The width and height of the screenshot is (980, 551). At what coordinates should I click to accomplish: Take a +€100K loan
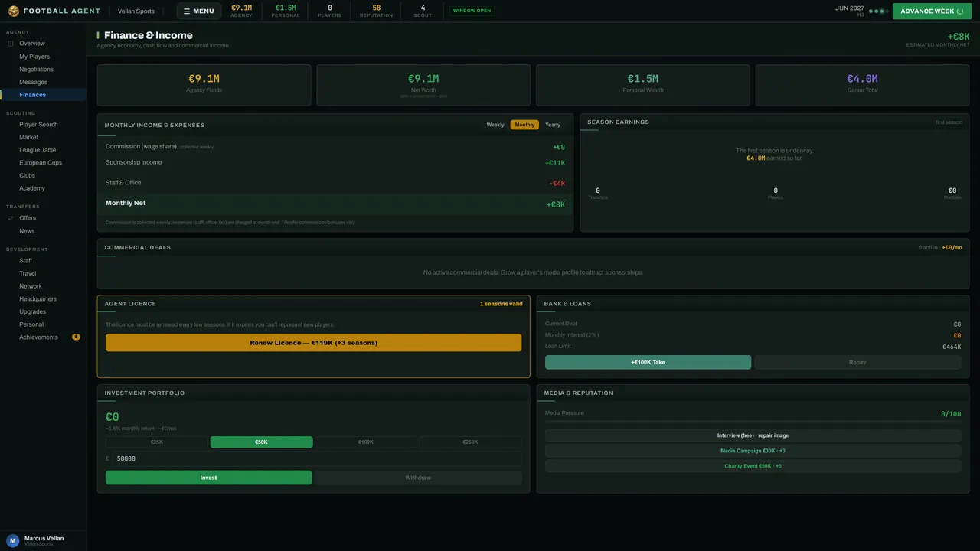[x=648, y=362]
